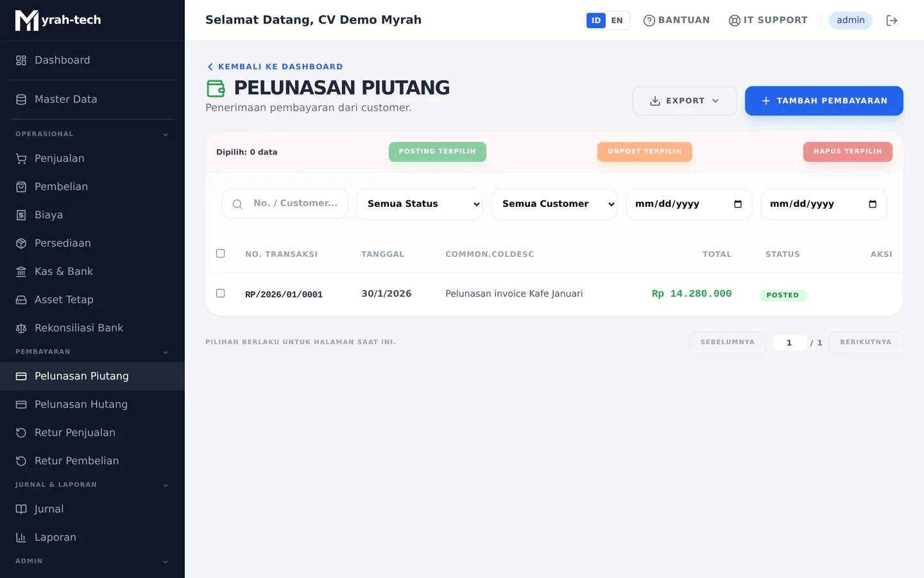Open Pelunasan Hutang in the sidebar
Screen dimensions: 924x578
[x=92, y=405]
